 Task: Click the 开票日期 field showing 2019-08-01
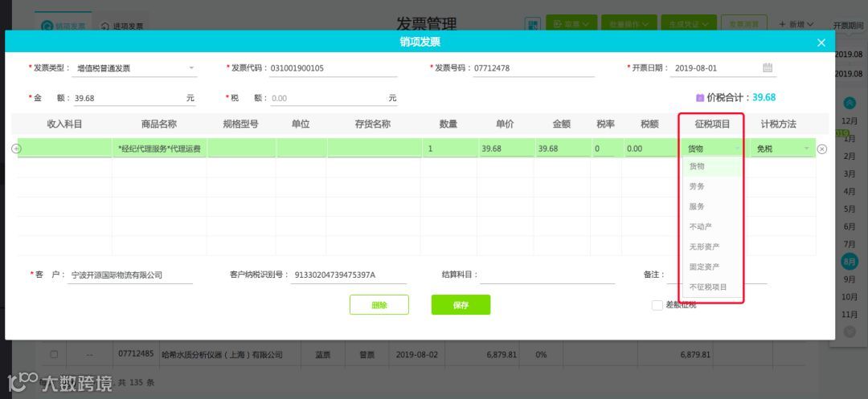[x=723, y=68]
